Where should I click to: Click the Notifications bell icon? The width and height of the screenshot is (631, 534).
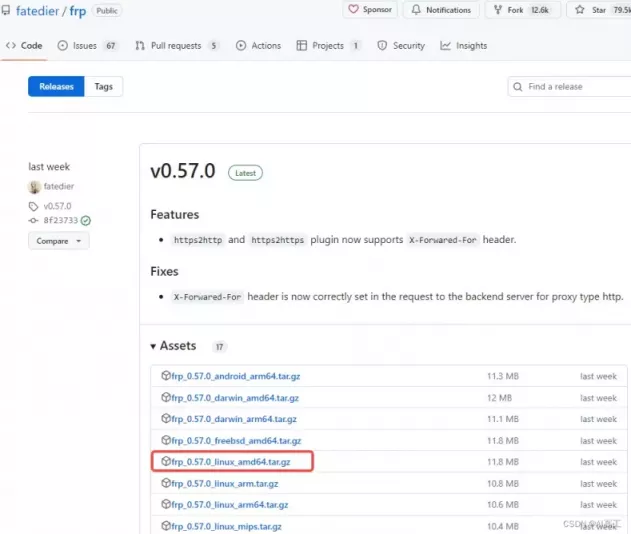pyautogui.click(x=415, y=10)
